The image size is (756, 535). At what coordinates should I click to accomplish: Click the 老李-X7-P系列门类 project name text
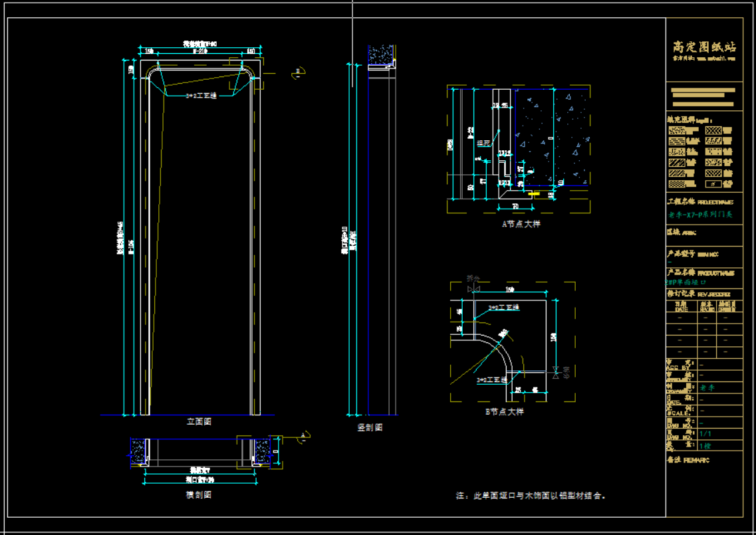pos(699,215)
